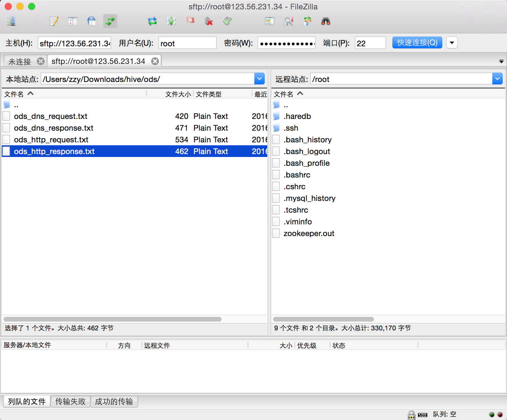Search remote files binoculars icon
507x420 pixels.
pos(326,21)
